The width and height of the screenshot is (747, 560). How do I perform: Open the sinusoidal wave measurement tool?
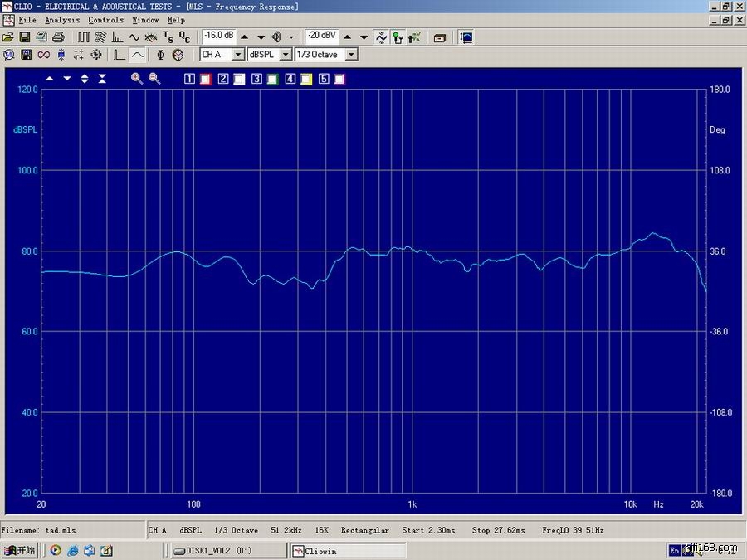click(134, 37)
